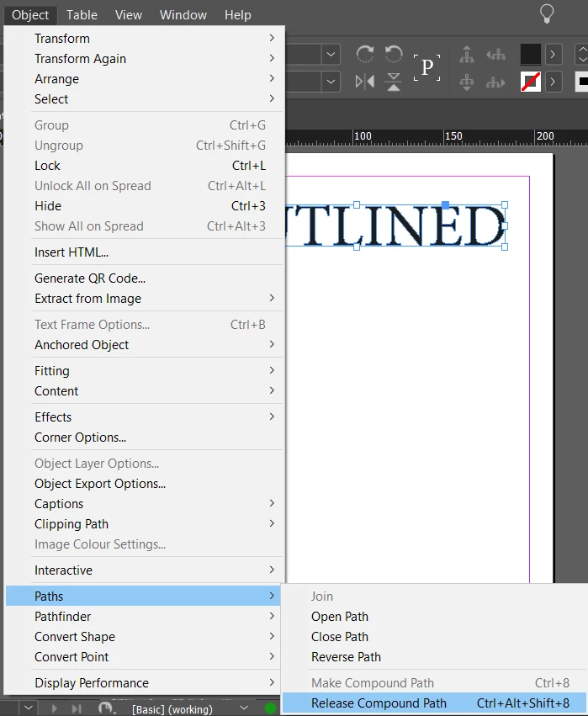588x716 pixels.
Task: Choose Hide from the Object menu
Action: click(x=144, y=205)
